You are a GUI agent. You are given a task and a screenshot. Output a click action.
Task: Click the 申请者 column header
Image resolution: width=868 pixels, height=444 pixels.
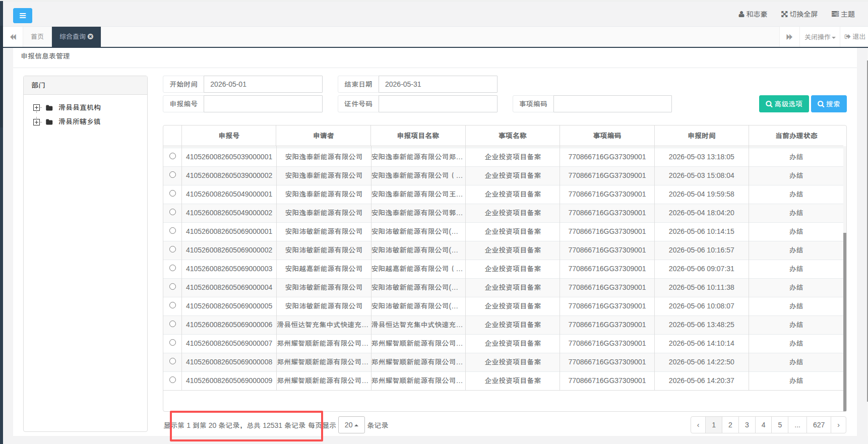(323, 136)
